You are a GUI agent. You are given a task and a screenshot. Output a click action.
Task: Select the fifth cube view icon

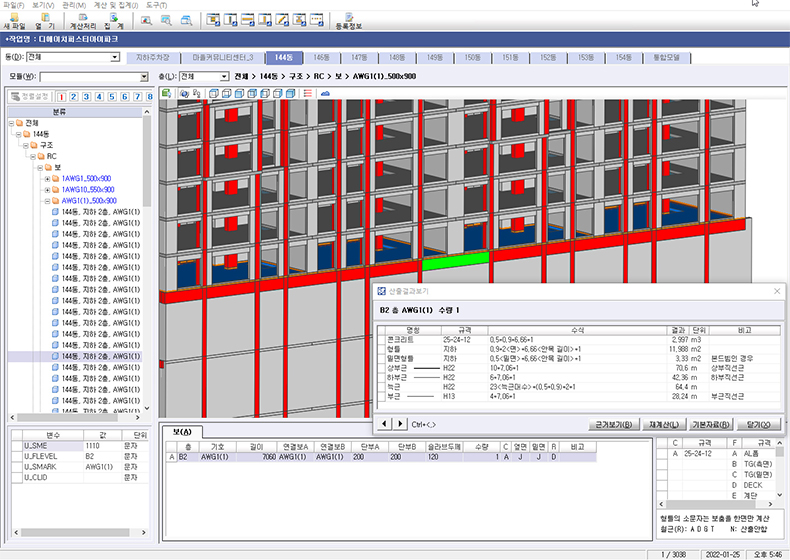tap(265, 93)
